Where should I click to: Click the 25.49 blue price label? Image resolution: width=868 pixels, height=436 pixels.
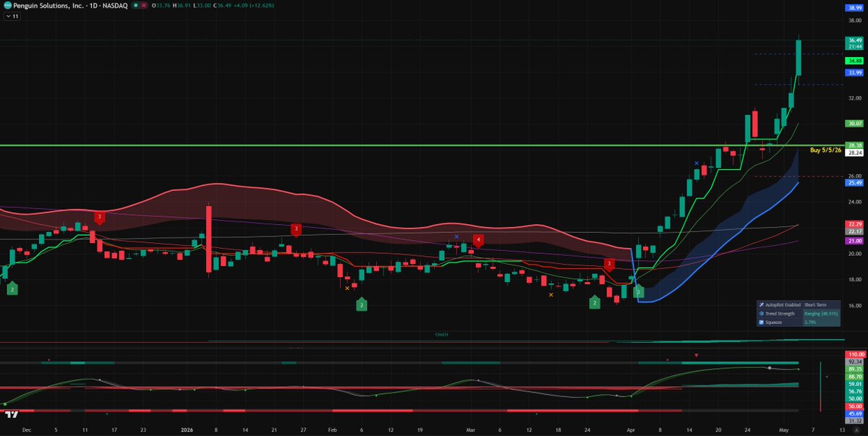(854, 183)
